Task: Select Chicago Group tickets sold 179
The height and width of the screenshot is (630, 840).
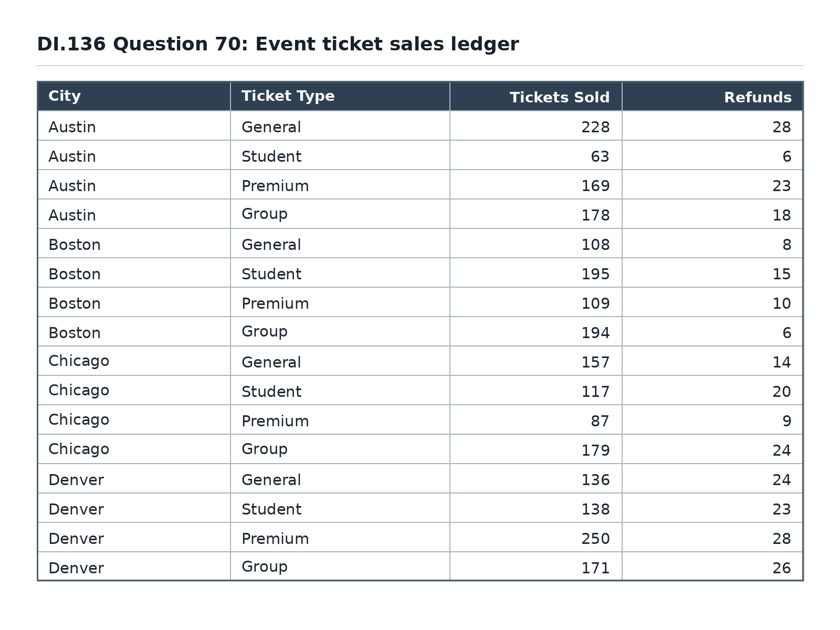Action: 536,449
